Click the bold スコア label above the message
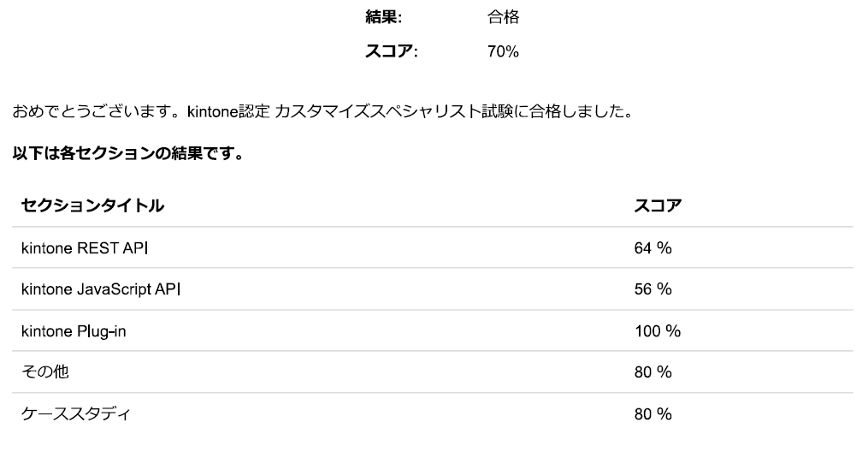Screen dimensions: 868x452 pos(391,52)
